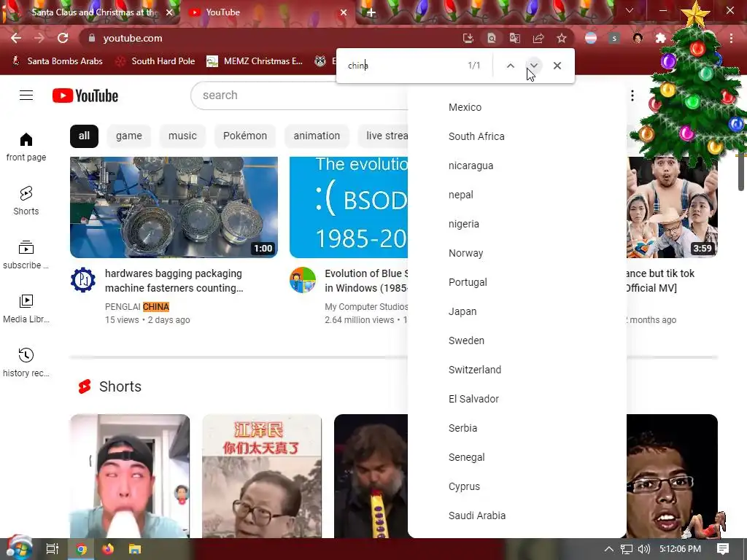Open hardwares bagging packaging machine video thumbnail
747x560 pixels.
coord(174,208)
